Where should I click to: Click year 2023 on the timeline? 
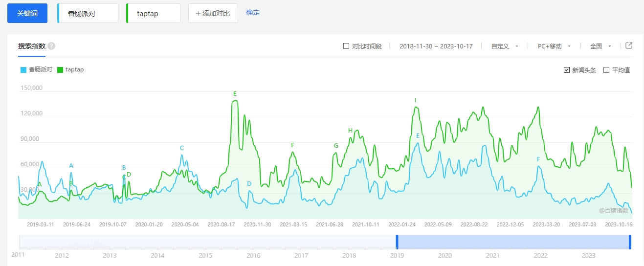[588, 255]
